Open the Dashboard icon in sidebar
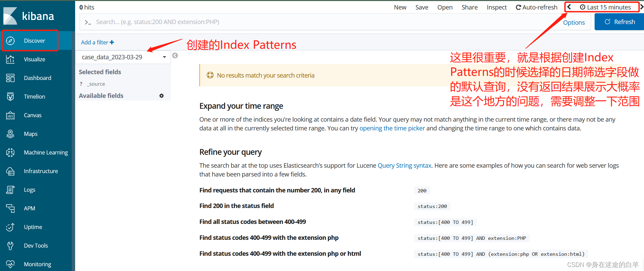The width and height of the screenshot is (644, 271). 10,78
